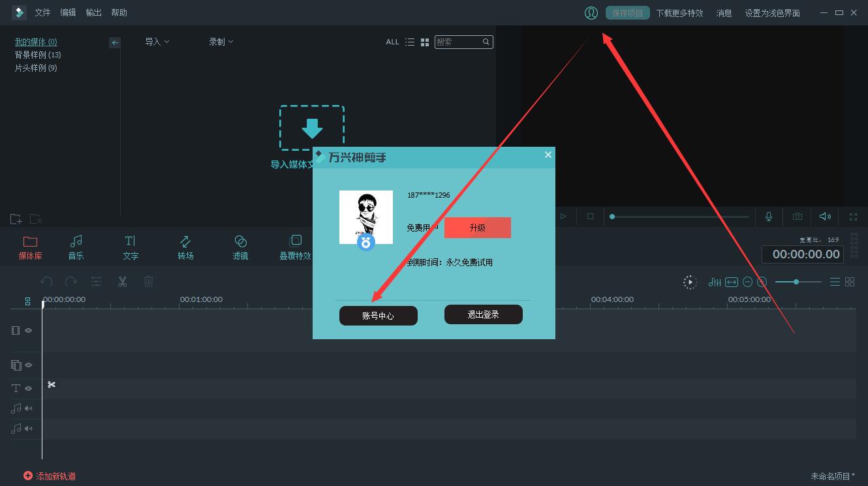Open the 帮助 menu
Viewport: 868px width, 486px height.
119,13
